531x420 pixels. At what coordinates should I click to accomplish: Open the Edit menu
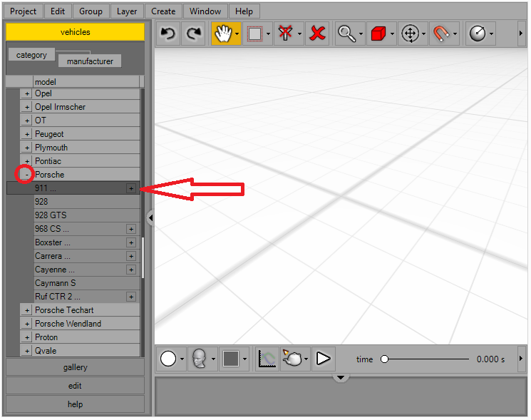pyautogui.click(x=58, y=11)
